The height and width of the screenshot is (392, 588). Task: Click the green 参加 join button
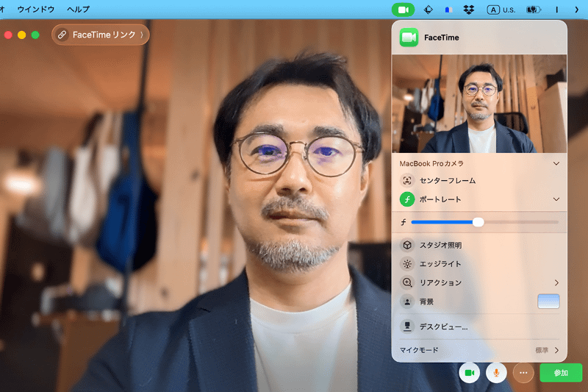tap(561, 373)
